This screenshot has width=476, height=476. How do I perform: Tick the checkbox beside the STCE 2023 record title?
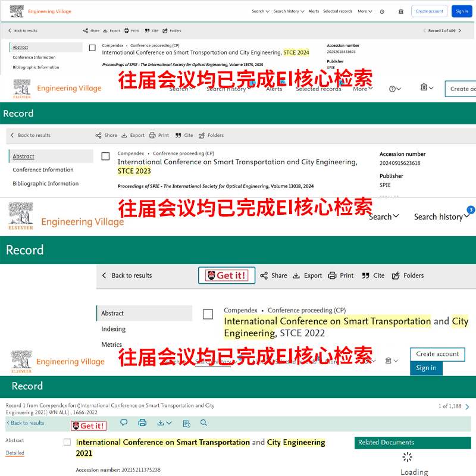[x=105, y=156]
